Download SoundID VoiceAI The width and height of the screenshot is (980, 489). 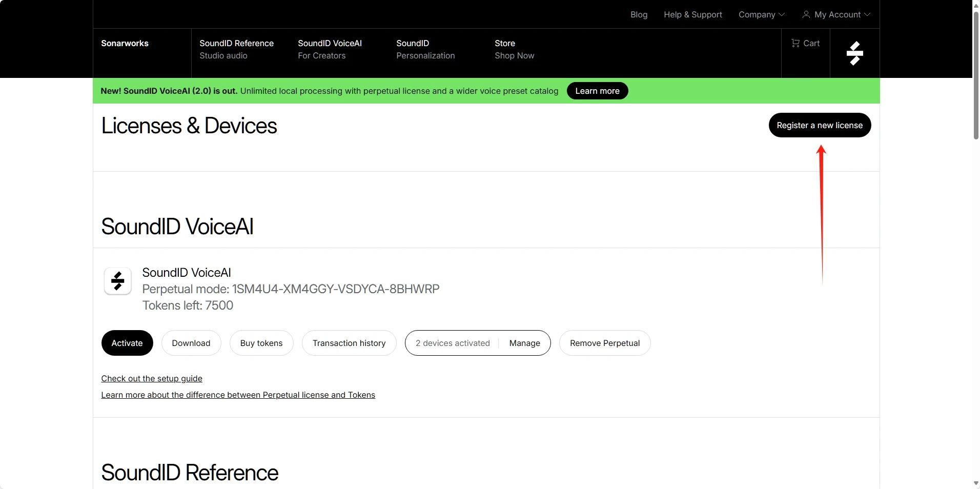click(x=191, y=343)
